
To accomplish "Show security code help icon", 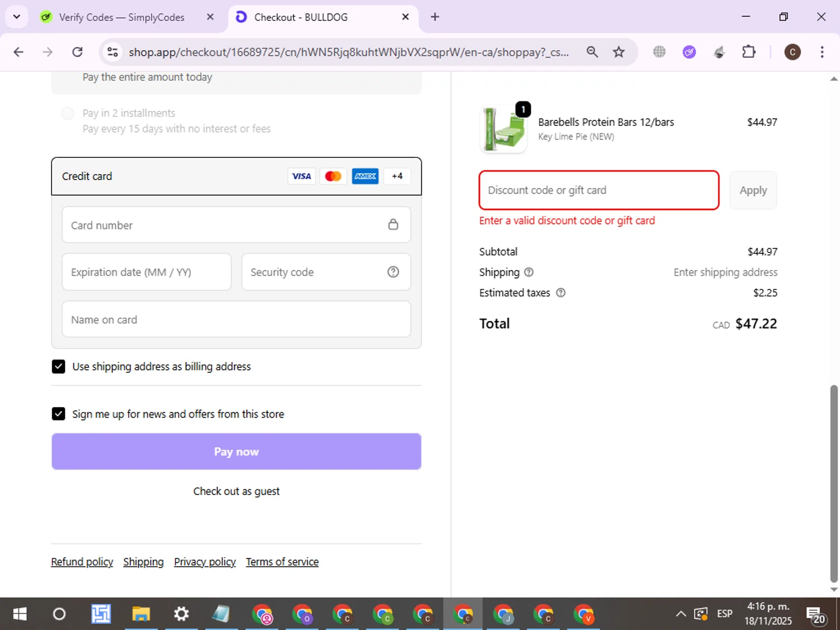I will click(393, 272).
